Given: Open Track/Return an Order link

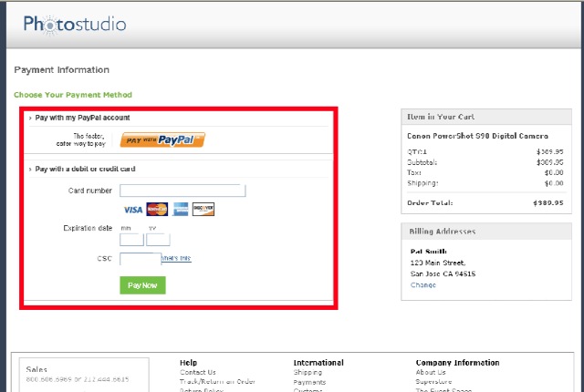Looking at the screenshot, I should 217,382.
